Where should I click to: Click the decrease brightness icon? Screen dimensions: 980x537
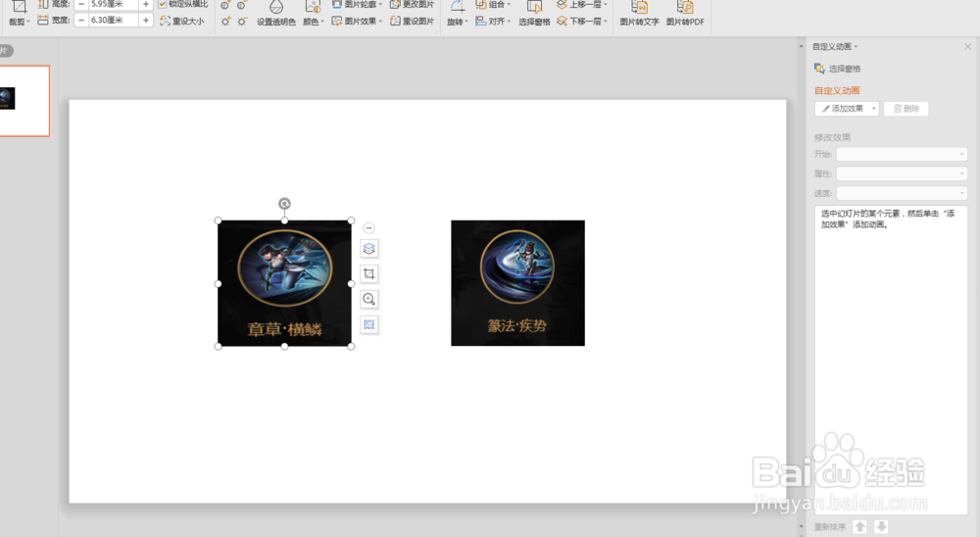(x=241, y=22)
